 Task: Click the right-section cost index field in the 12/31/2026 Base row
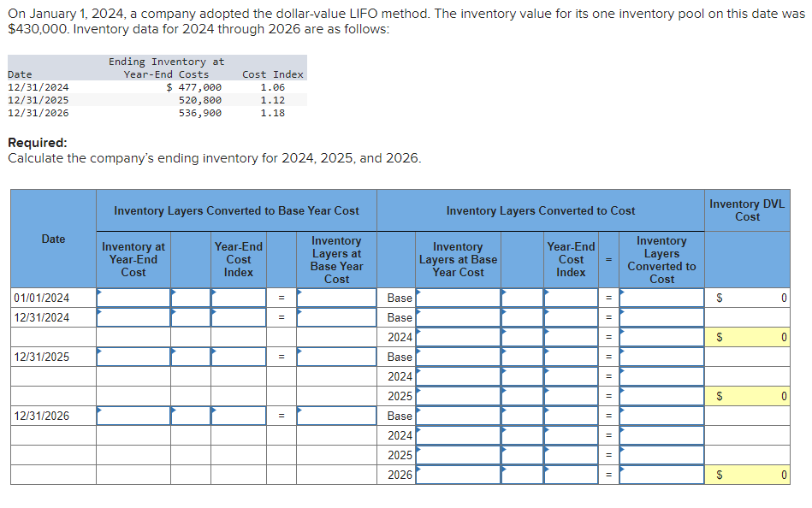pyautogui.click(x=572, y=416)
